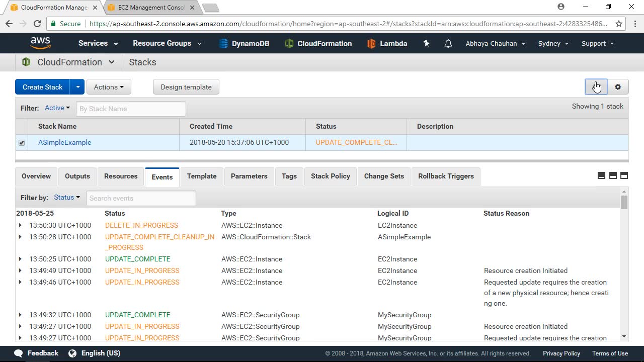Expand the 13:50:30 DELETE_IN_PROGRESS event
Image resolution: width=644 pixels, height=362 pixels.
(20, 225)
